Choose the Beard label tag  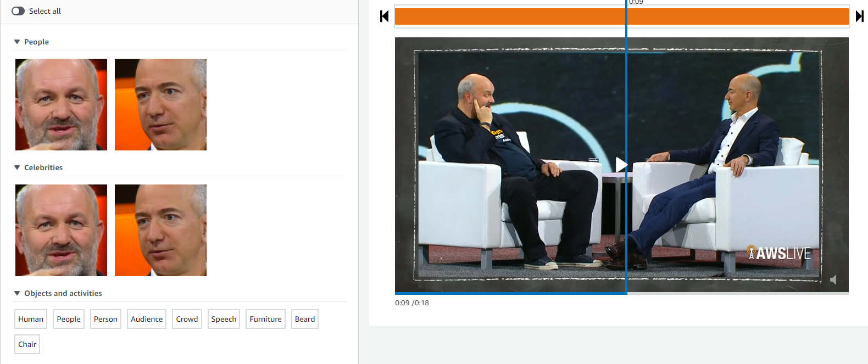click(305, 319)
